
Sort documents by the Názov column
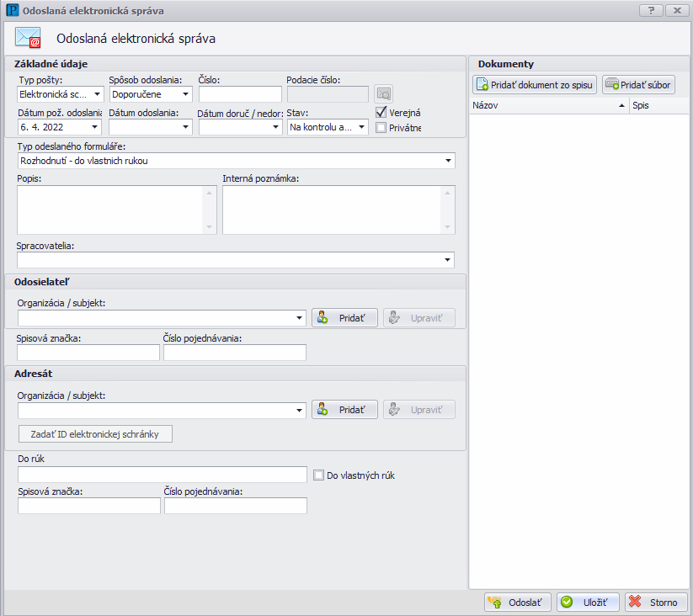548,106
